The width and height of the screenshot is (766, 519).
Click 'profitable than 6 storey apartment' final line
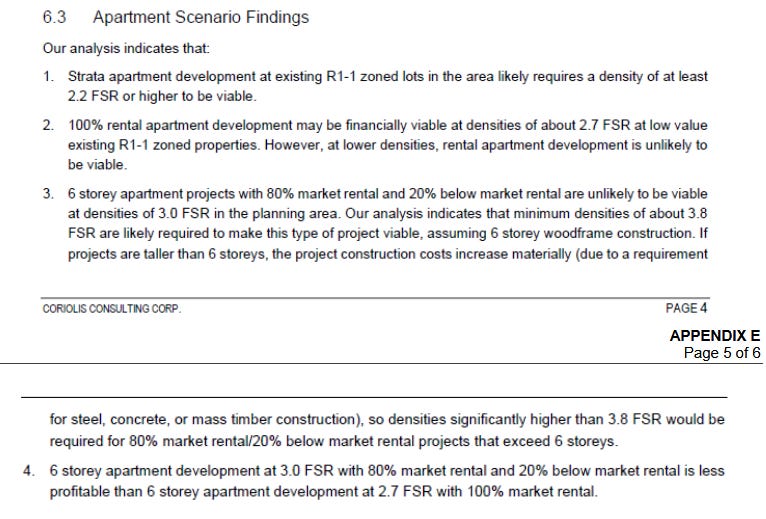323,491
